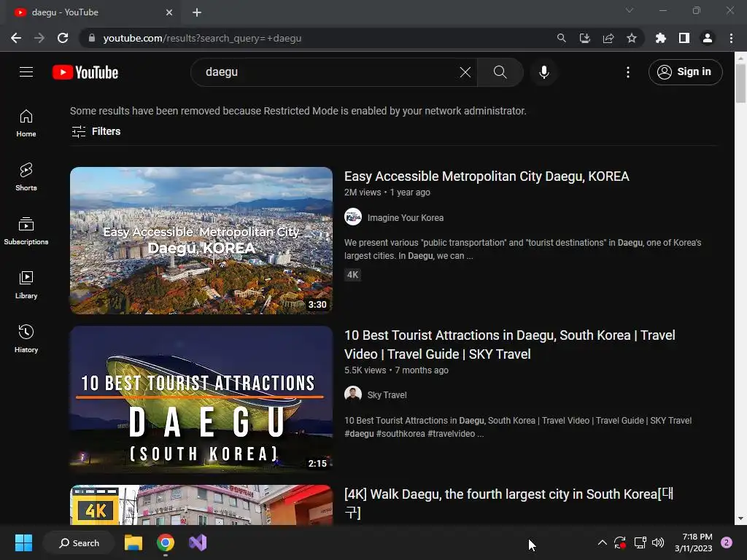Click the magnifier search button
Screen dimensions: 747x560
[x=500, y=72]
